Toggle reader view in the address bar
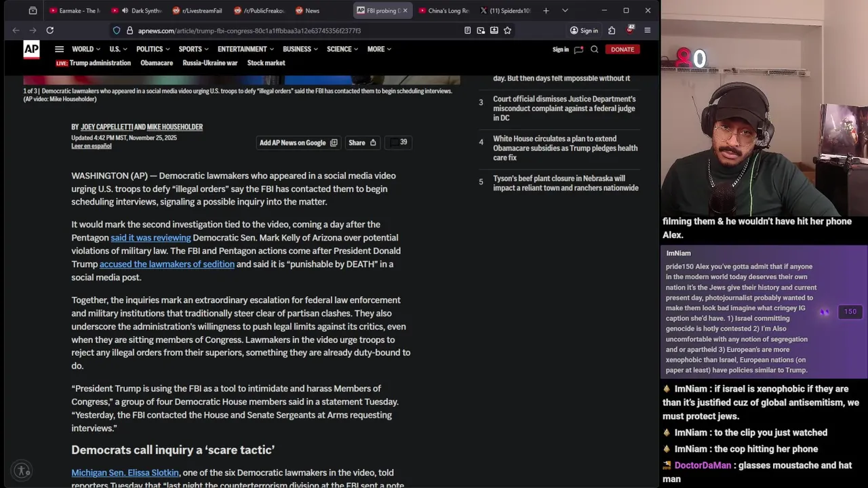The width and height of the screenshot is (868, 488). (467, 30)
